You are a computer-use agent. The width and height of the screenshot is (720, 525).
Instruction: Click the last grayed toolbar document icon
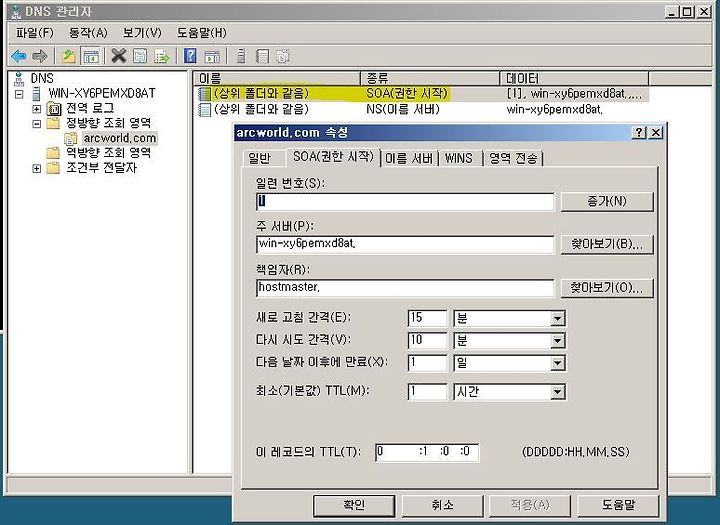click(283, 56)
